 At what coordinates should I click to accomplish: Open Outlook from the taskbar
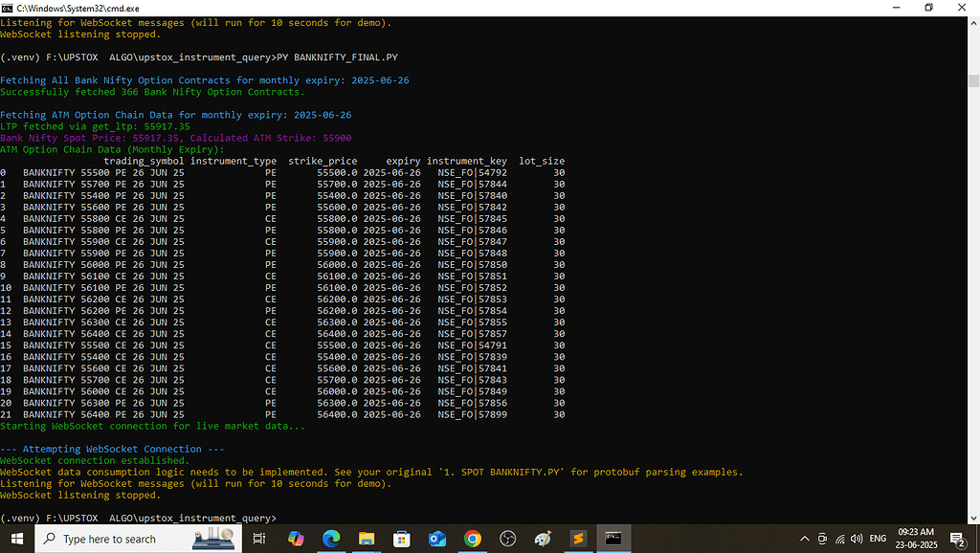pyautogui.click(x=437, y=538)
